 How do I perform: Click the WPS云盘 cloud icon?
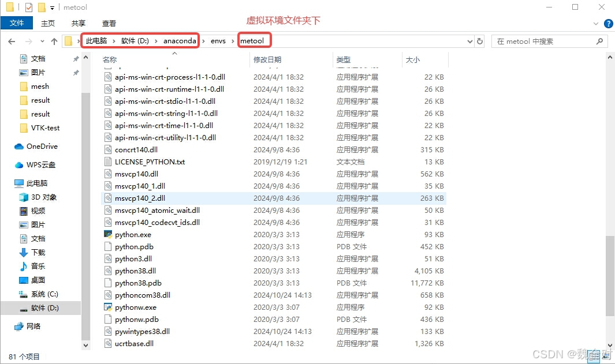[19, 165]
